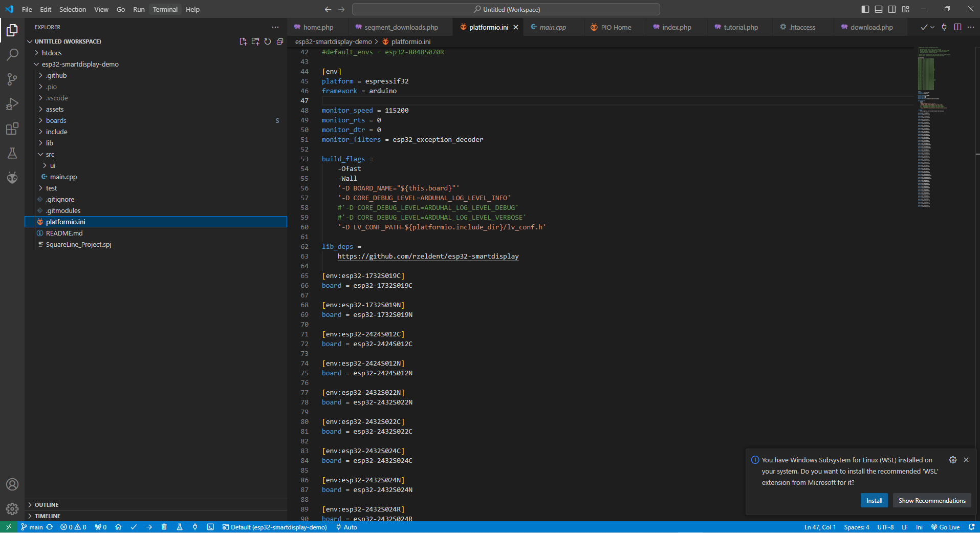
Task: Open the rzeldent/esp32-smartdisplay GitHub link
Action: click(x=428, y=257)
